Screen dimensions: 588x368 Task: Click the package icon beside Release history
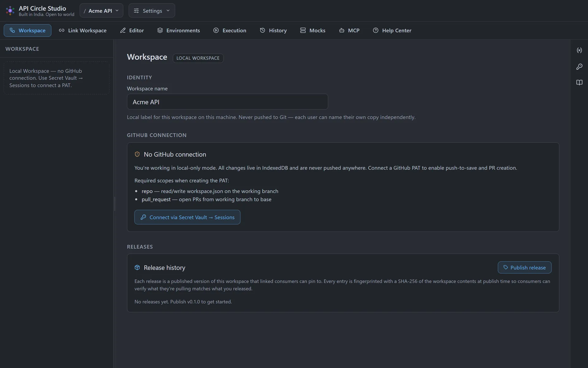137,267
